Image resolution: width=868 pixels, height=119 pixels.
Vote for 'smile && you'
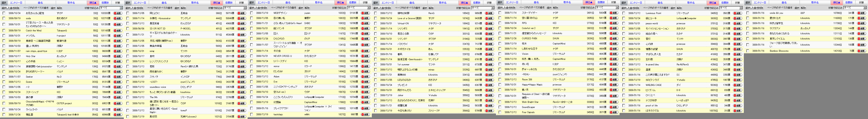click(x=862, y=13)
